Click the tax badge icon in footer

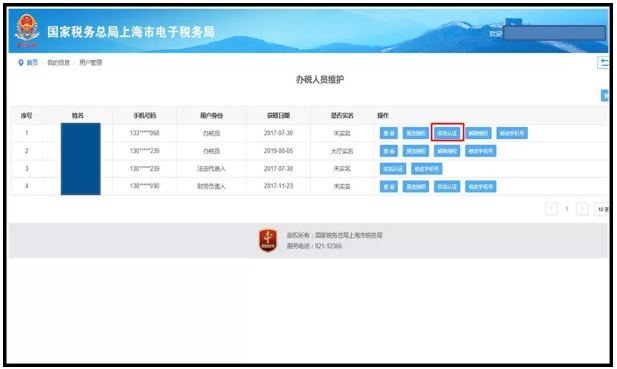point(268,240)
